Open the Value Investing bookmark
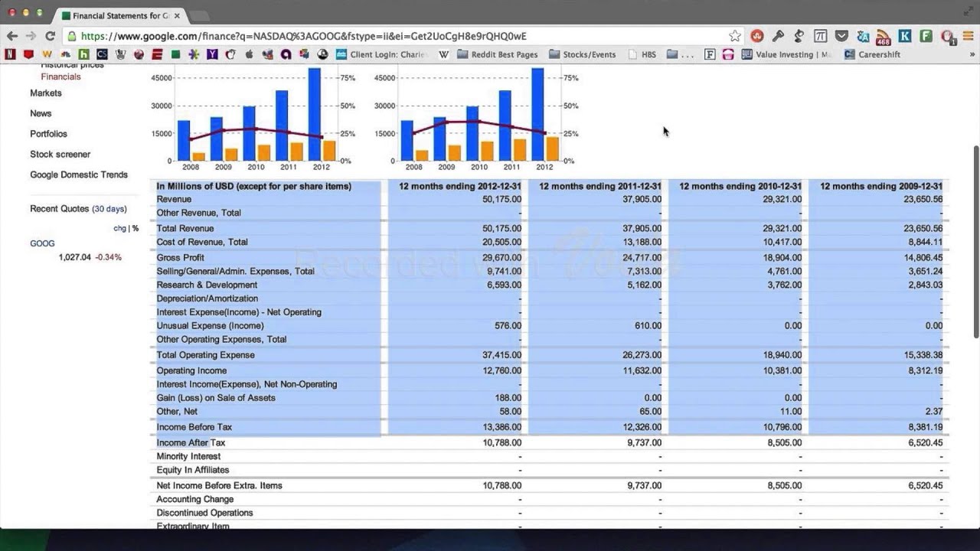Screen dimensions: 980x551 point(786,54)
